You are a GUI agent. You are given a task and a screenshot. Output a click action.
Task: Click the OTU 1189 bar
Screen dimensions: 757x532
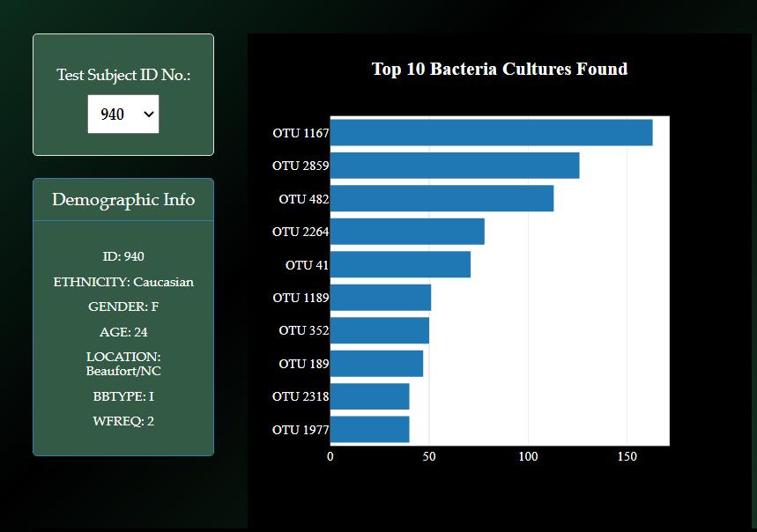pyautogui.click(x=379, y=298)
